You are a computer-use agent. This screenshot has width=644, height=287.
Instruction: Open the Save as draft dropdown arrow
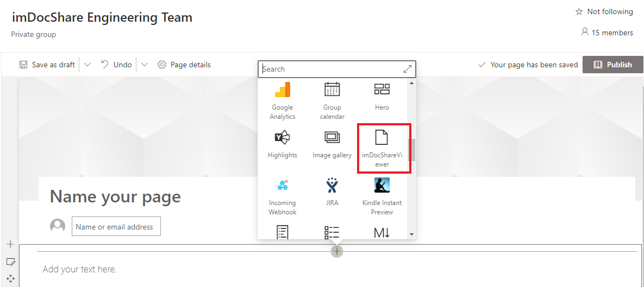pyautogui.click(x=87, y=65)
